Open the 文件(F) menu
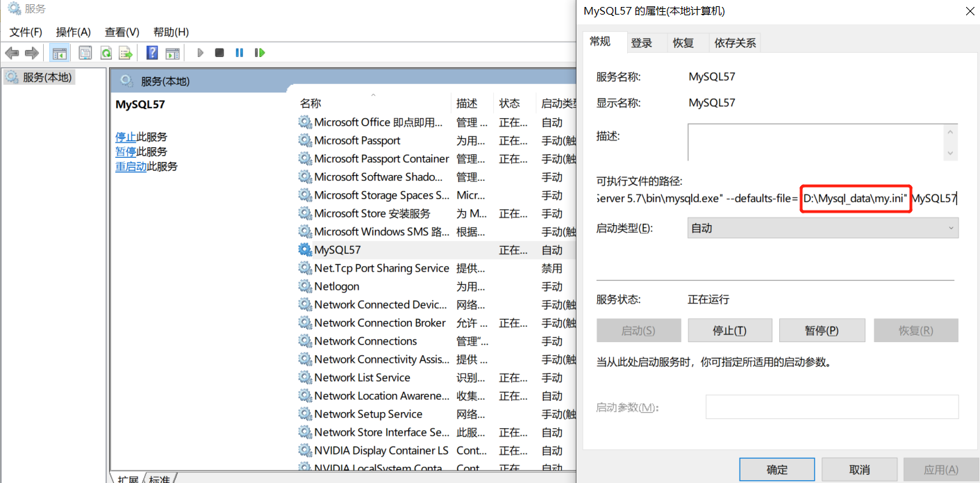The height and width of the screenshot is (483, 980). pos(26,32)
